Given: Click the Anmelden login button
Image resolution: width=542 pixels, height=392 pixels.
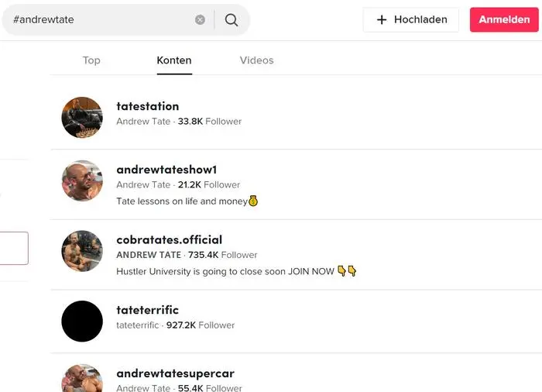Looking at the screenshot, I should (504, 19).
